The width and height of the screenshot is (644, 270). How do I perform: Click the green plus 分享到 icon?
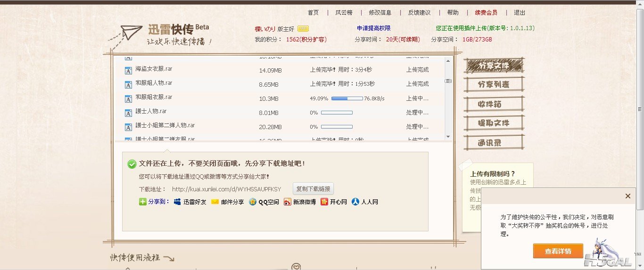tap(143, 202)
